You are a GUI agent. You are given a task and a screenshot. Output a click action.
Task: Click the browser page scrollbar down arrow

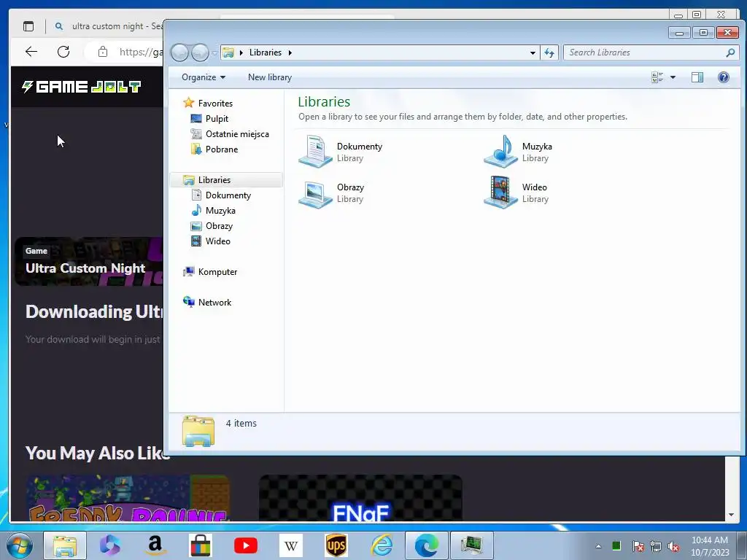(731, 514)
